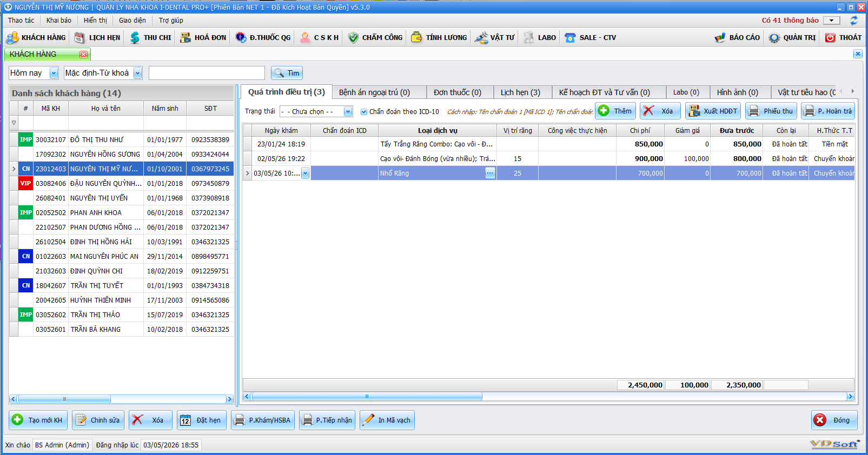Viewport: 868px width, 455px height.
Task: Open the Trợ giúp menu
Action: pos(171,20)
